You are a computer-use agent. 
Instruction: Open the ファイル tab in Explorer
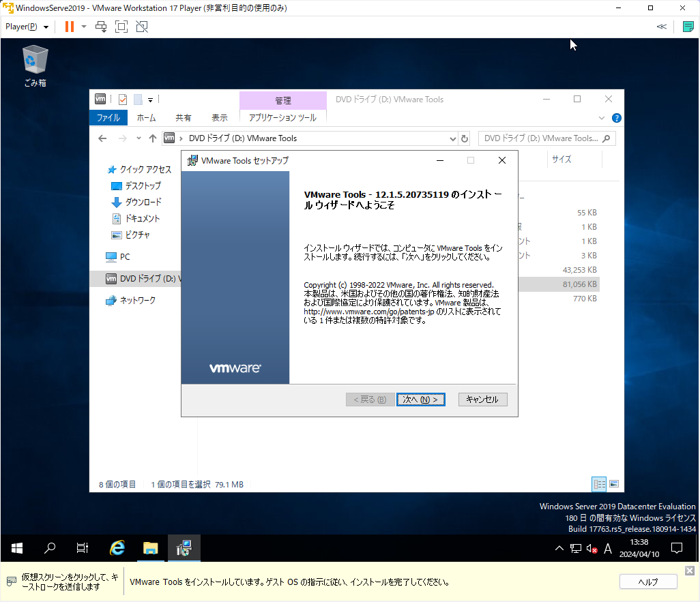point(108,118)
